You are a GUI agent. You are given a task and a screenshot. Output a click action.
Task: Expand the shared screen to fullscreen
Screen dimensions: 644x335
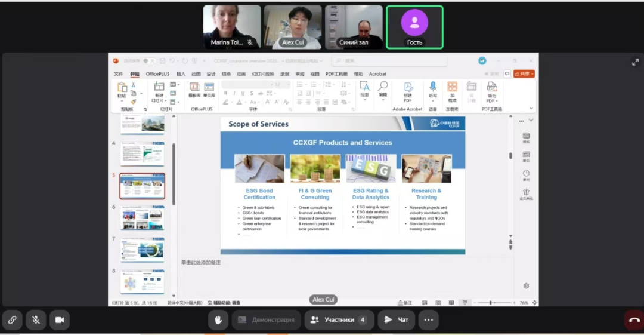tap(636, 62)
